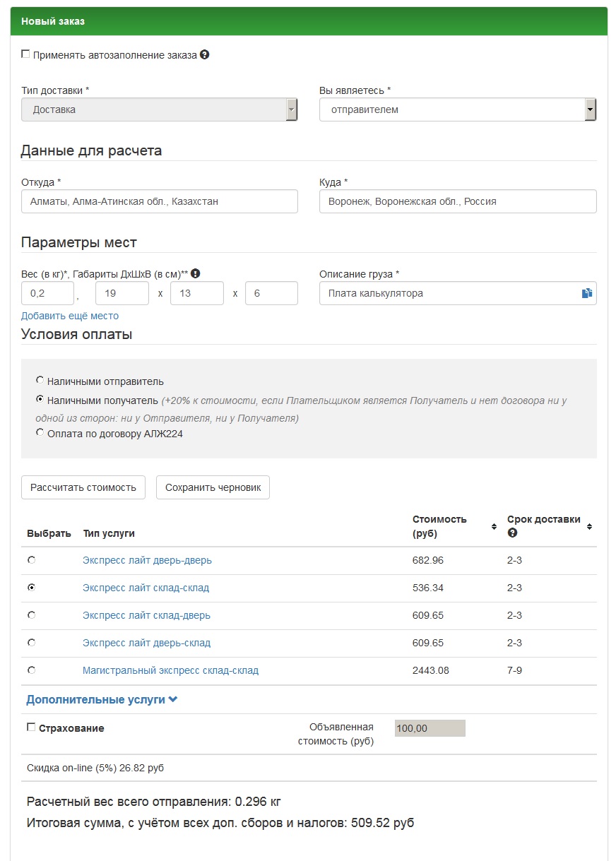
Task: Open Экспресс лайт склад-дверь service link
Action: [146, 615]
